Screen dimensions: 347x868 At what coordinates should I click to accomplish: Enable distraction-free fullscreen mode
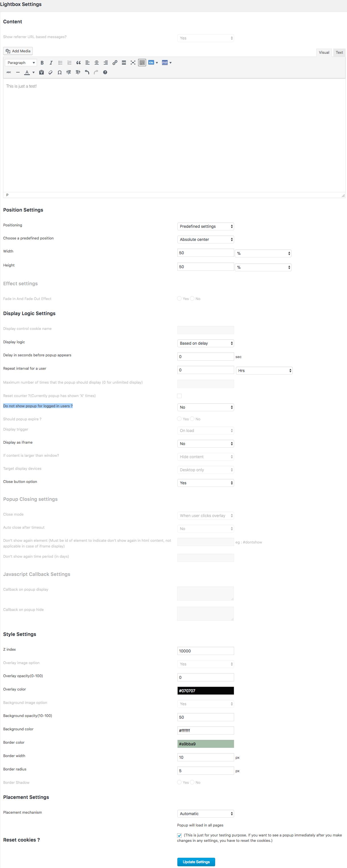[x=133, y=63]
